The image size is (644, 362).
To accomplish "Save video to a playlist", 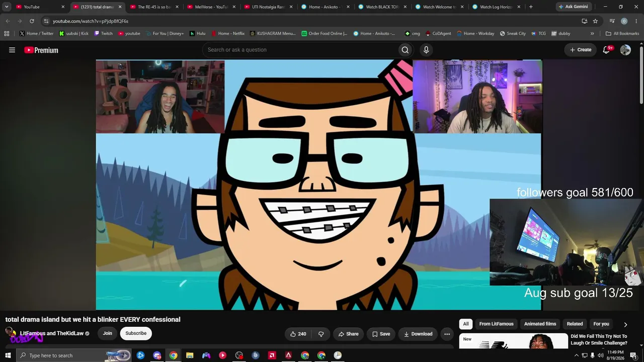I will point(381,334).
